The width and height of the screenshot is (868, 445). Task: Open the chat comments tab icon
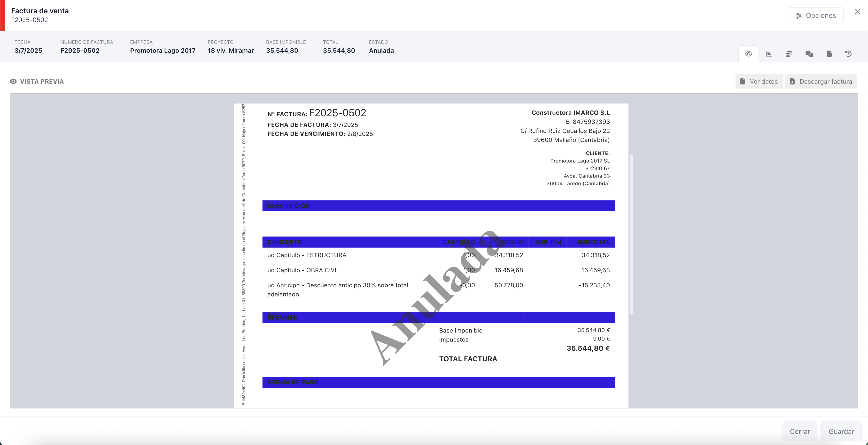tap(809, 54)
